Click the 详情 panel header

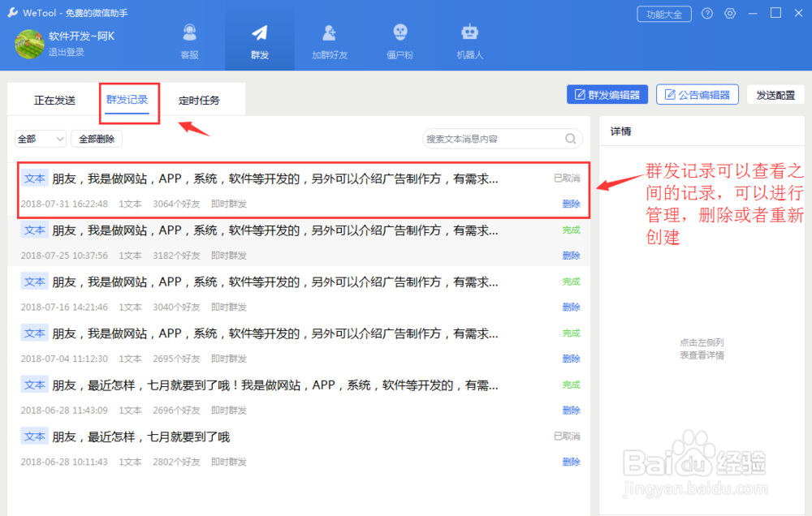tap(621, 131)
